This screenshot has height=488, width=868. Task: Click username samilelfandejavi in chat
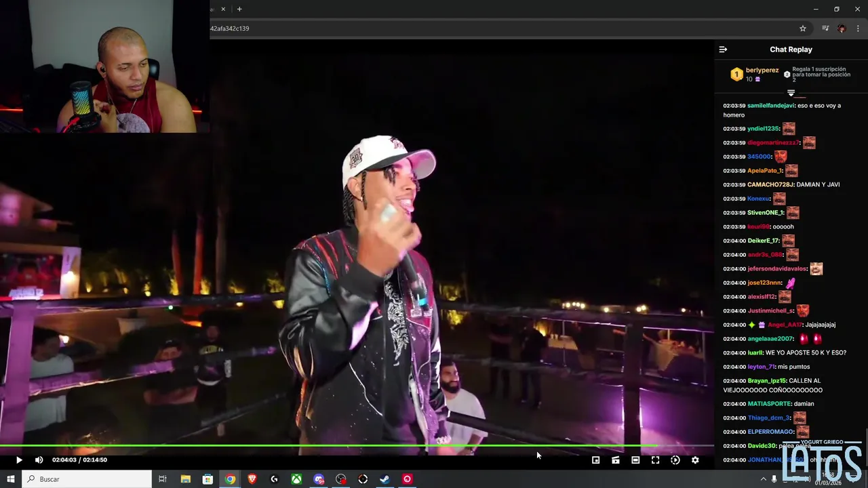(x=771, y=106)
